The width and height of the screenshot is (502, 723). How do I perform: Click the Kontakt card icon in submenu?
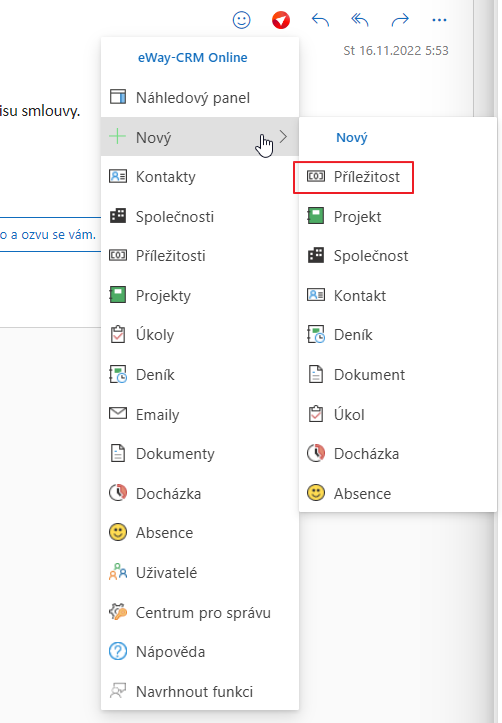(x=316, y=295)
